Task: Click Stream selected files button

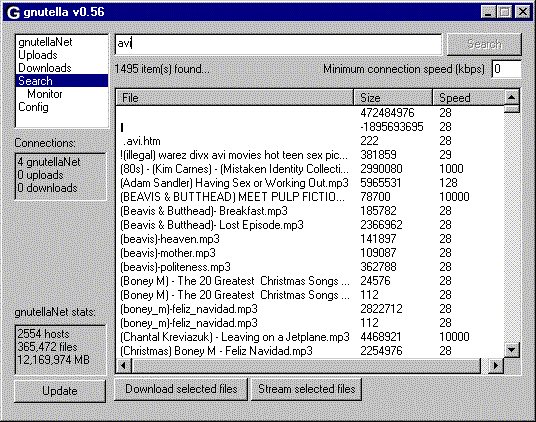Action: pos(306,389)
